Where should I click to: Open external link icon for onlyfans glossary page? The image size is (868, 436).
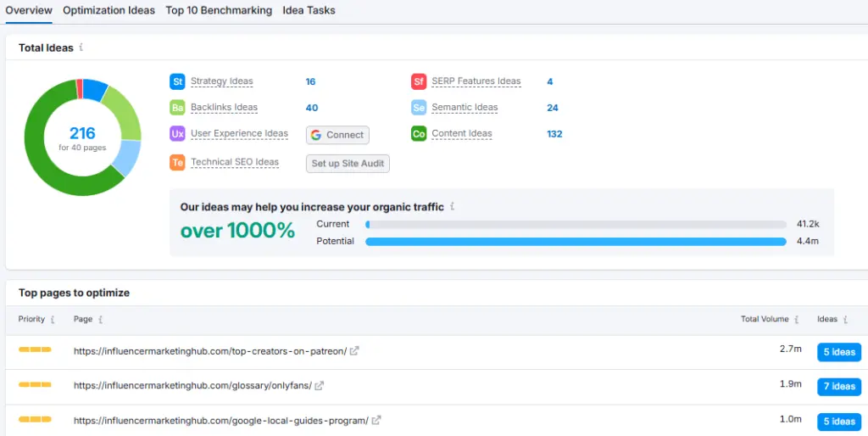click(x=320, y=386)
